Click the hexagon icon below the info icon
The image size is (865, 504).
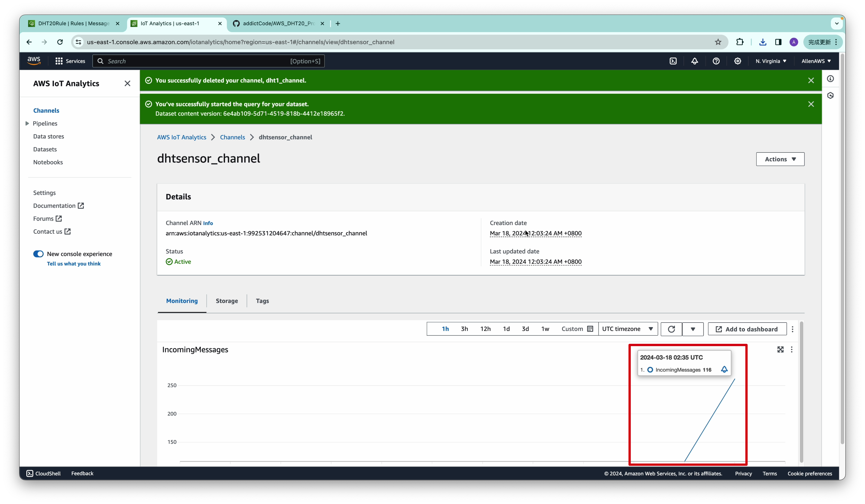point(830,95)
